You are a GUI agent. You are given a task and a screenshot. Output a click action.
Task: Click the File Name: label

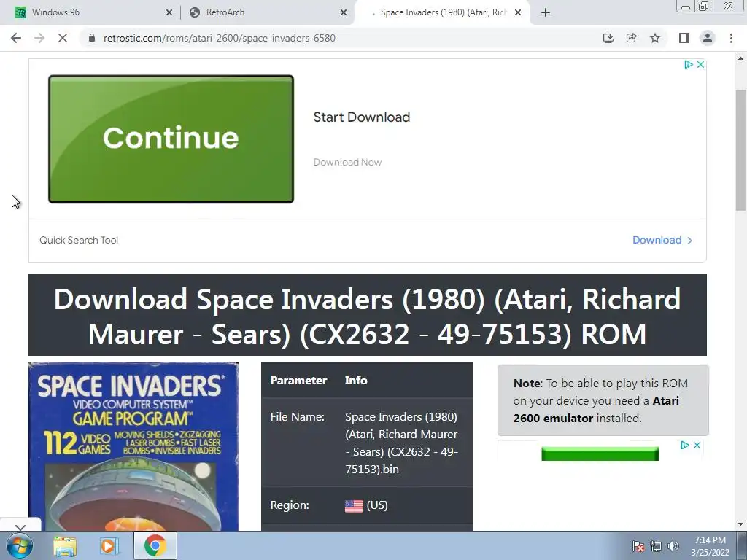[298, 417]
